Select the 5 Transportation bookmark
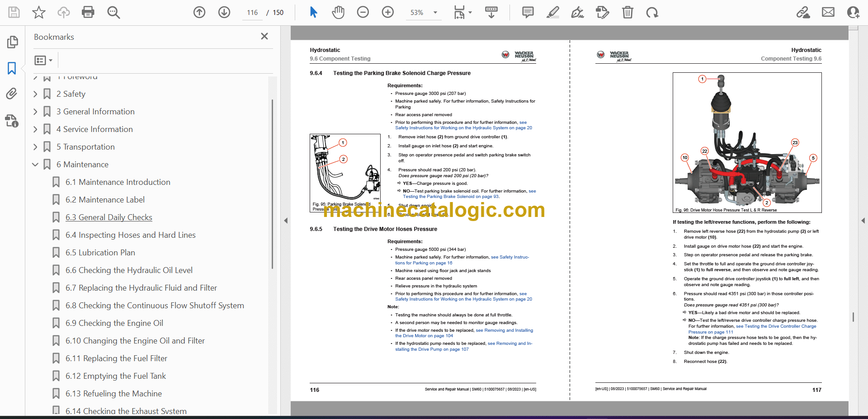The image size is (868, 419). click(x=85, y=147)
